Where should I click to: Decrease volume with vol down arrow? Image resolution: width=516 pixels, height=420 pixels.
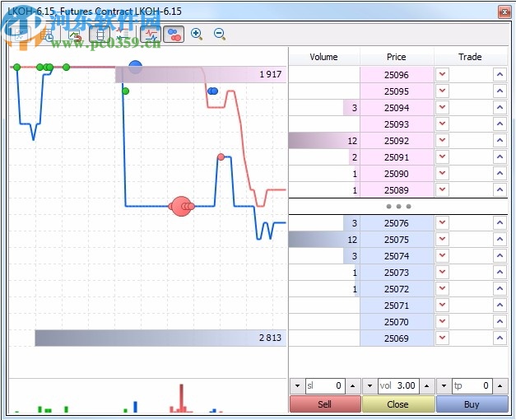click(370, 385)
